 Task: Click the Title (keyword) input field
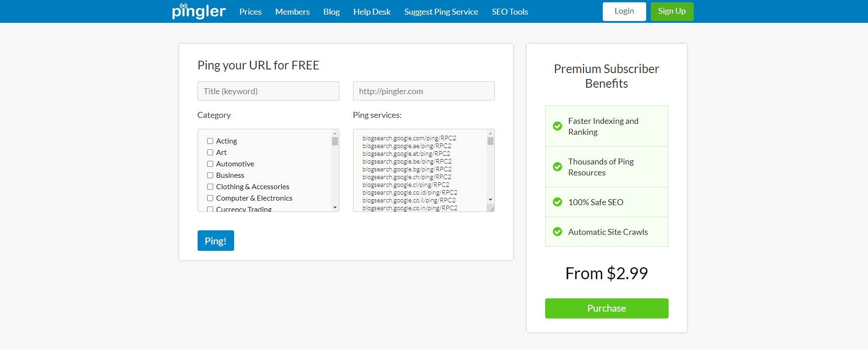268,91
